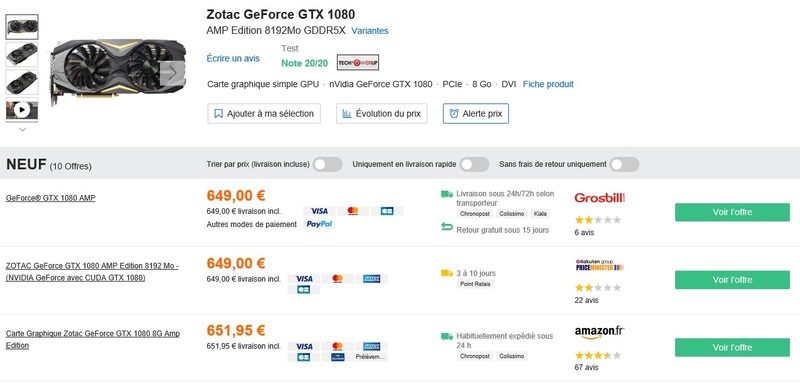
Task: Open the Grosbill merchant logo
Action: point(600,198)
